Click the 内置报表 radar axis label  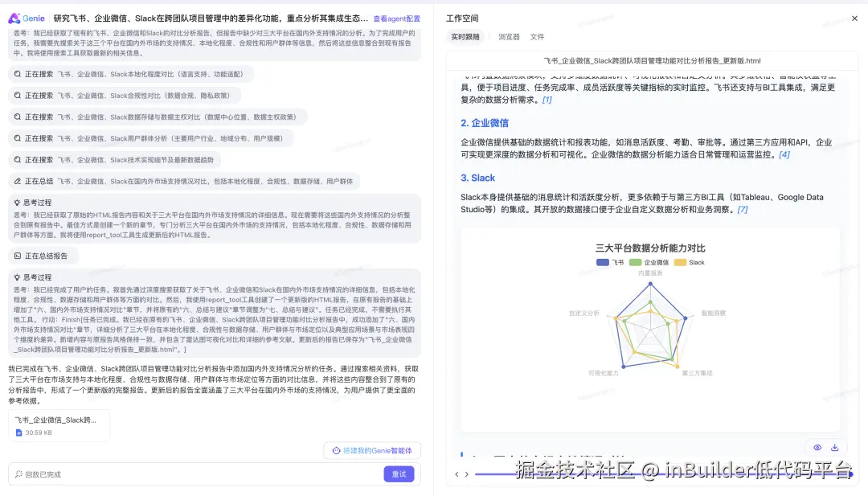(x=650, y=273)
